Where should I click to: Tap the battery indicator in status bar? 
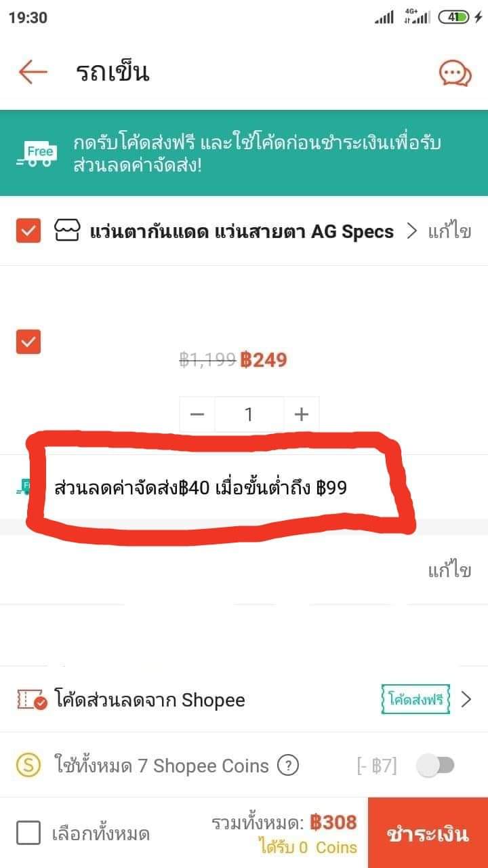click(x=454, y=18)
